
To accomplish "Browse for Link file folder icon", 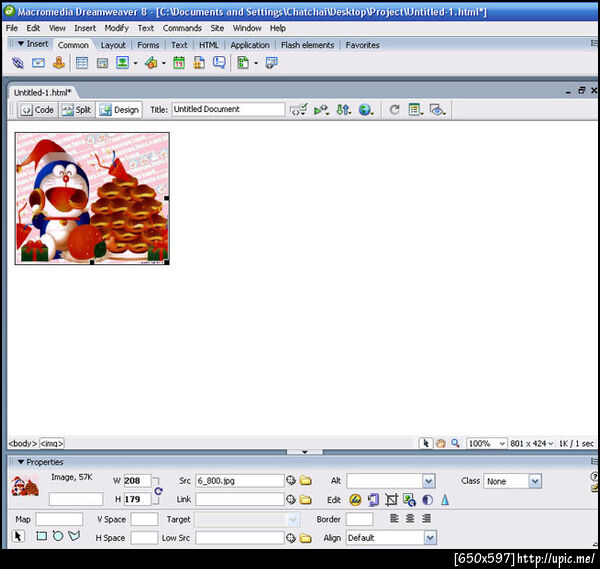I will tap(305, 499).
